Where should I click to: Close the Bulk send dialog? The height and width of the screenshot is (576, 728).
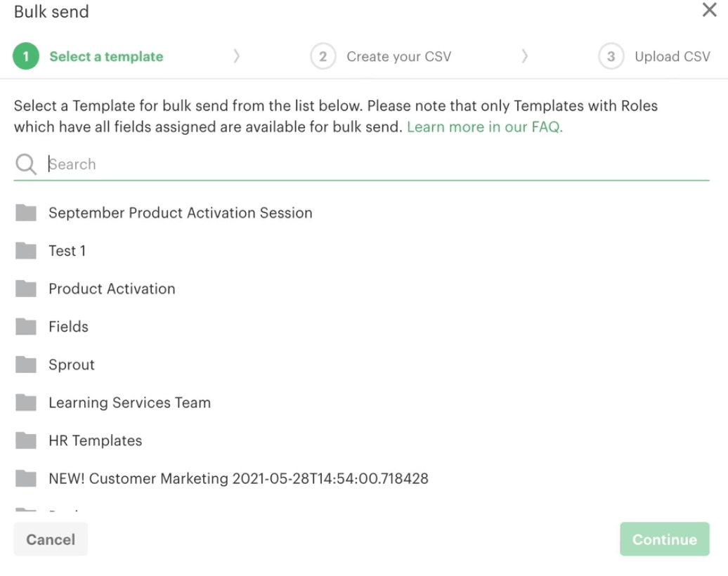710,11
